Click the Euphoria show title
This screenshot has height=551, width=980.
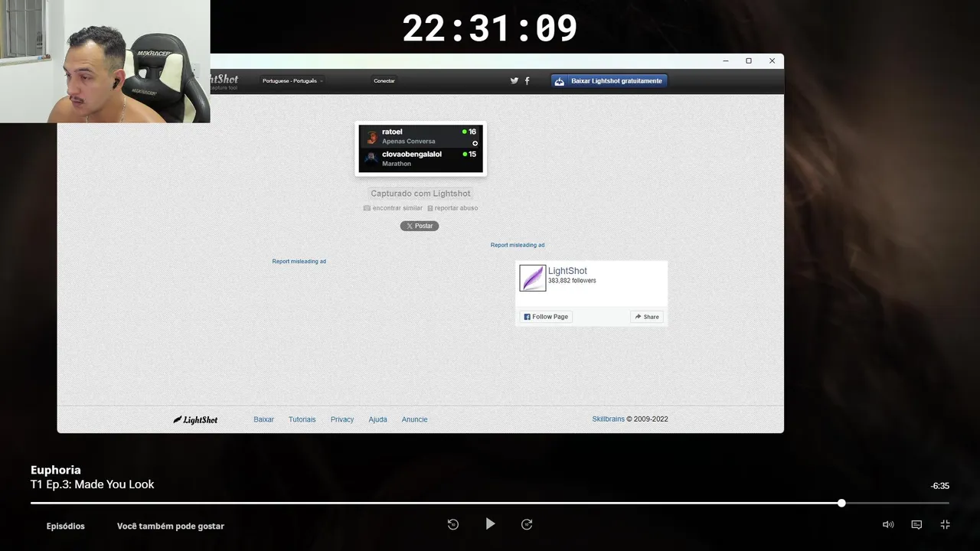(x=56, y=470)
